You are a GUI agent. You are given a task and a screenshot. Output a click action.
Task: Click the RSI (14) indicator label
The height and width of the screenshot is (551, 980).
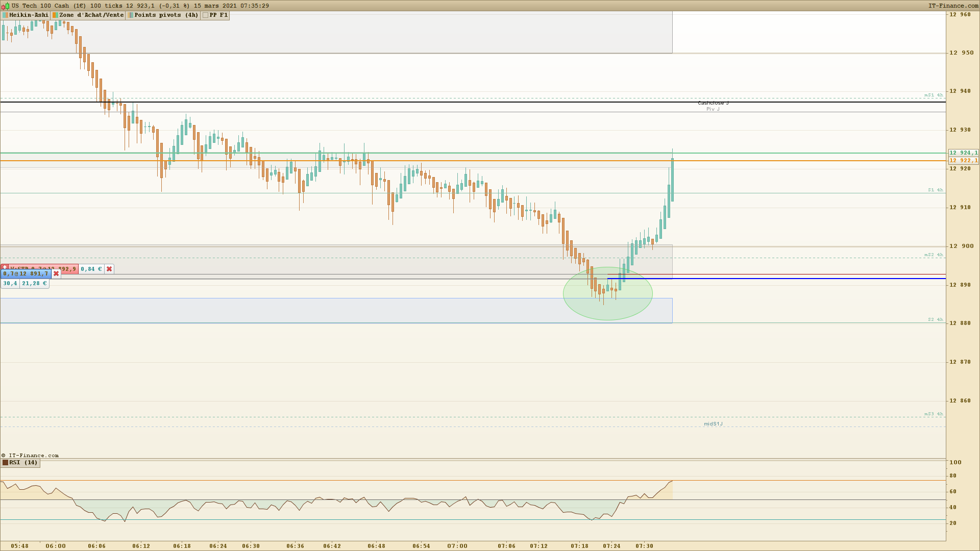[23, 463]
